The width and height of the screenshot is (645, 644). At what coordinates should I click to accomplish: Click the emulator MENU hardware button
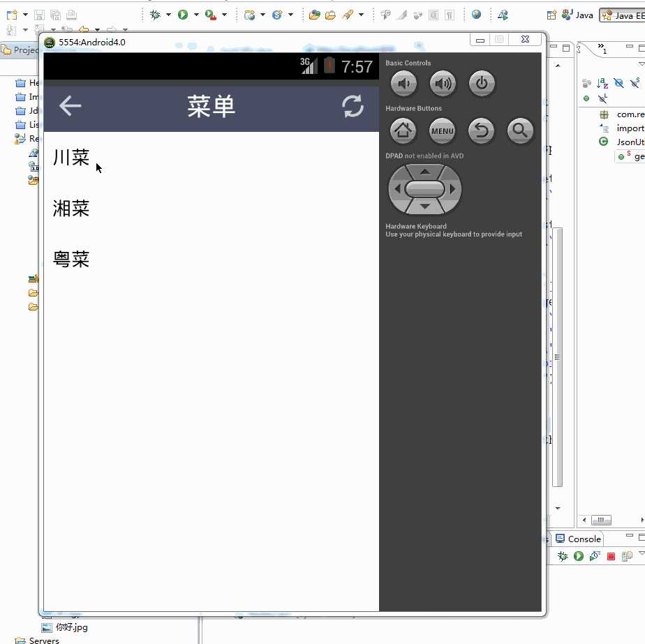[x=442, y=130]
